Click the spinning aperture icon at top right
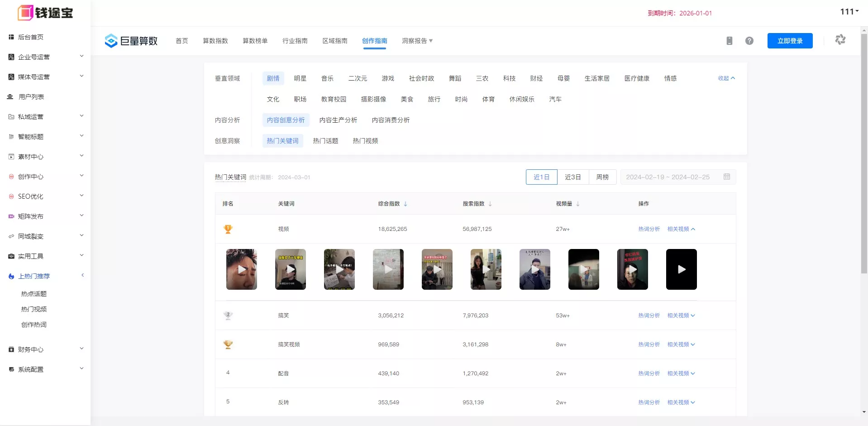The image size is (868, 426). (840, 40)
